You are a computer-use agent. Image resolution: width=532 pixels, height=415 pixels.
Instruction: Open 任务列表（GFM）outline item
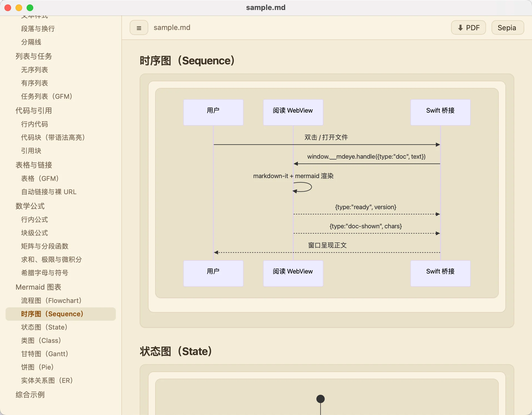[x=47, y=97]
